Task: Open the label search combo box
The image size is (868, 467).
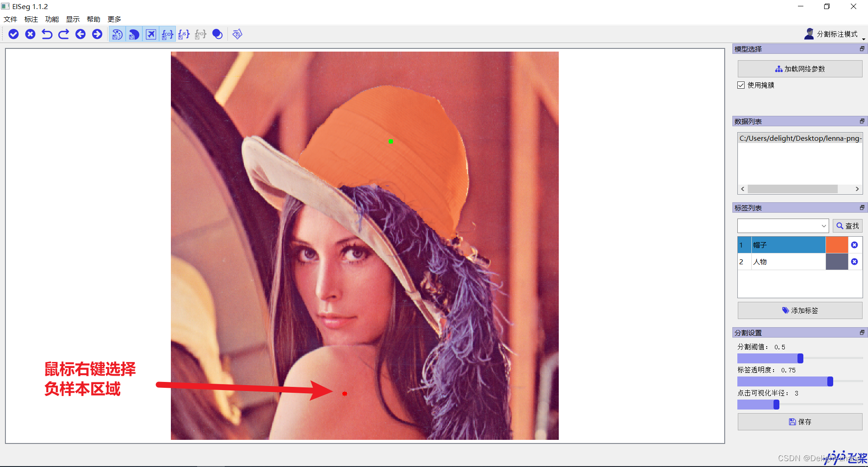Action: [x=783, y=226]
